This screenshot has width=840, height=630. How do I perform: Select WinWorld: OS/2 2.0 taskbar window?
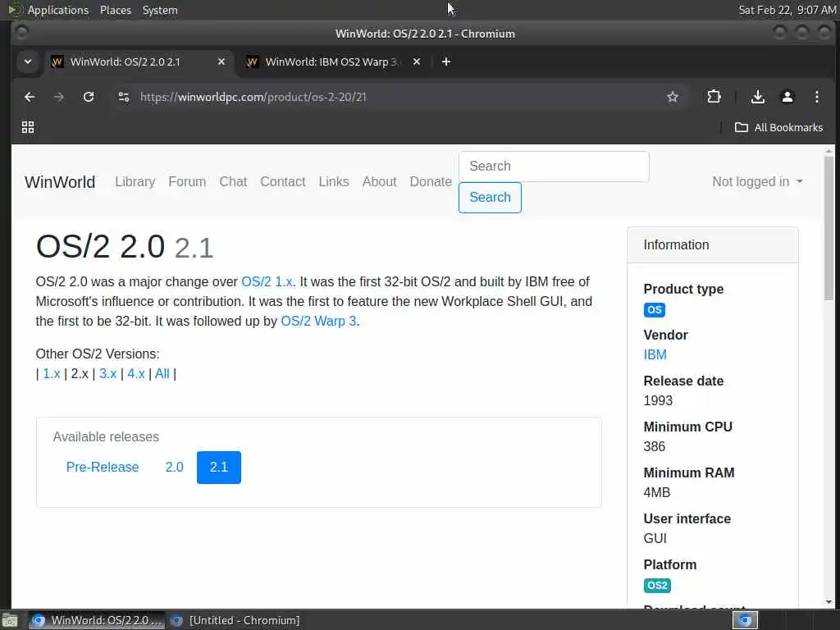coord(97,620)
